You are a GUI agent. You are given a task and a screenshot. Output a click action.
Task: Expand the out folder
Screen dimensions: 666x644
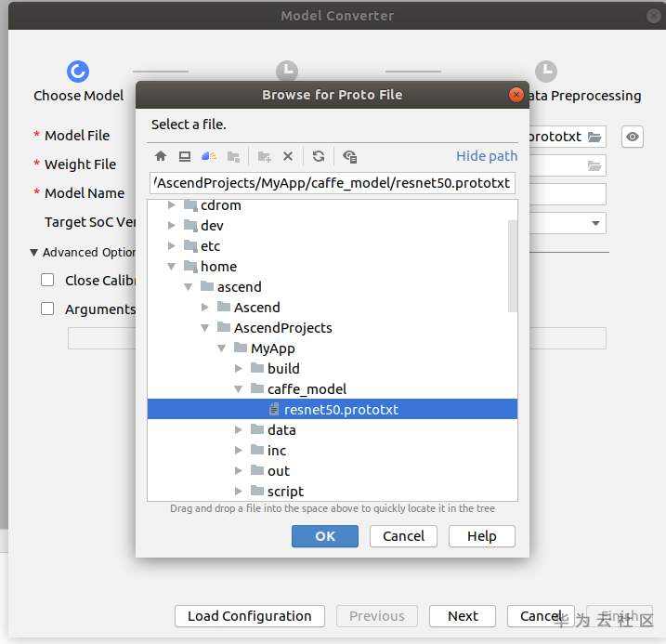(x=239, y=470)
